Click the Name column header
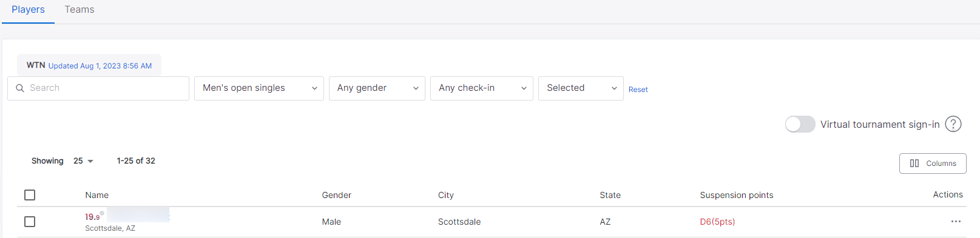 pos(97,195)
